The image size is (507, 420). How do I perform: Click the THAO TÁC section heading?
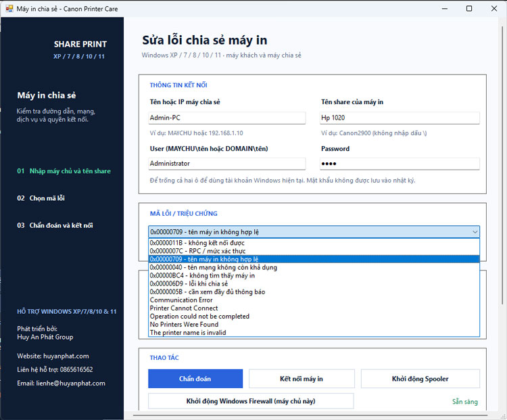coord(164,358)
